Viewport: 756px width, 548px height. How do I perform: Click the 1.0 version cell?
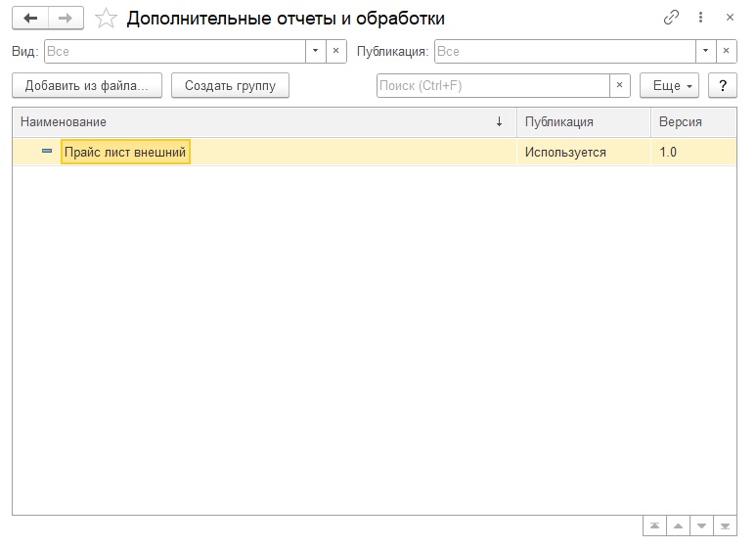tap(693, 152)
